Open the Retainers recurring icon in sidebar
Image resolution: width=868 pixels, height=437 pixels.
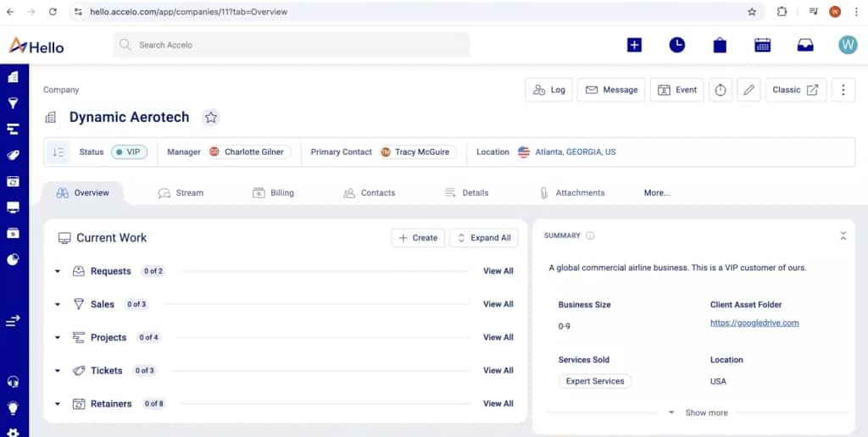(x=13, y=181)
